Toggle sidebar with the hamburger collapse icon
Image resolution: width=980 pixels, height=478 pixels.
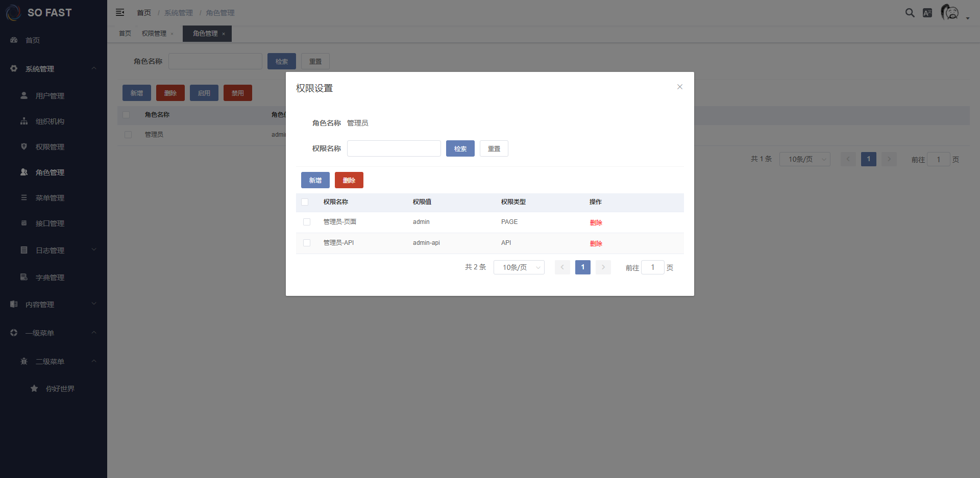(120, 12)
